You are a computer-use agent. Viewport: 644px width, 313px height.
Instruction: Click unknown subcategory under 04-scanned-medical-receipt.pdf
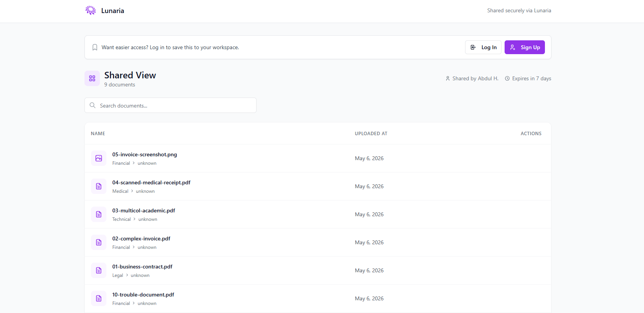pos(145,191)
